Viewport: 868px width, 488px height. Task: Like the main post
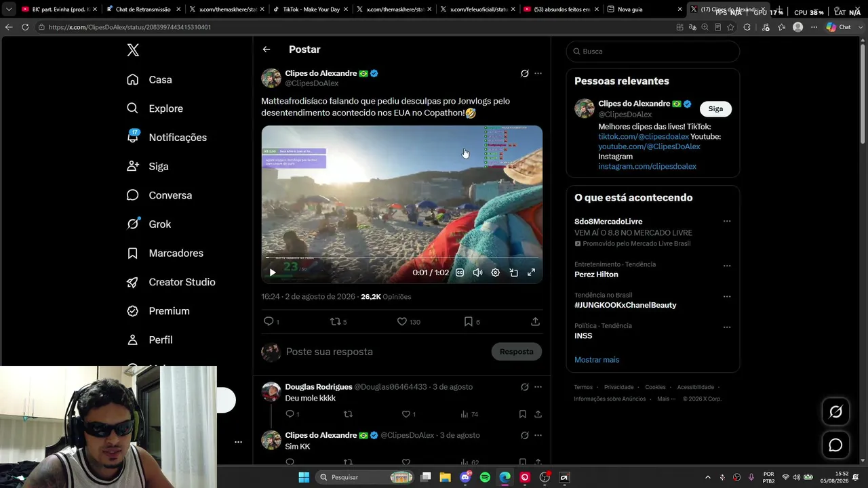[x=408, y=321]
